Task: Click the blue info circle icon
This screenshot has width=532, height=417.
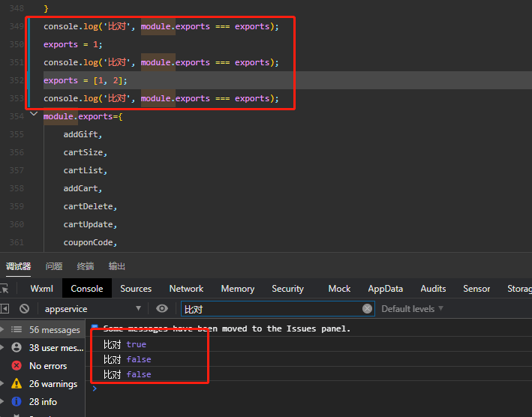Action: click(x=17, y=401)
